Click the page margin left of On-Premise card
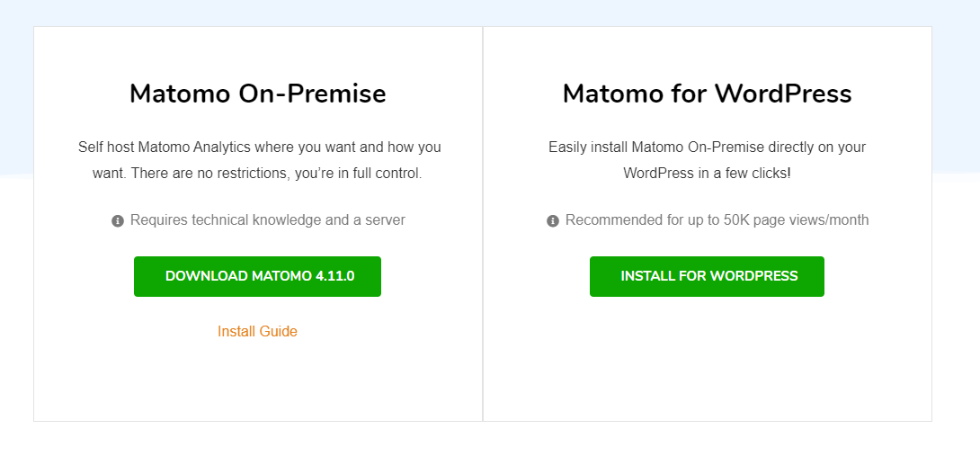 tap(16, 250)
